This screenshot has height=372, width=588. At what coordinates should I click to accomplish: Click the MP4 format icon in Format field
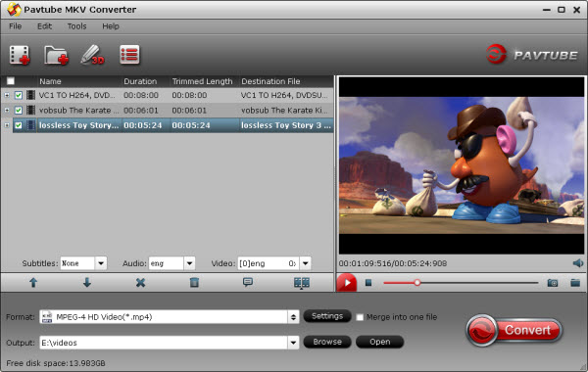click(x=47, y=317)
